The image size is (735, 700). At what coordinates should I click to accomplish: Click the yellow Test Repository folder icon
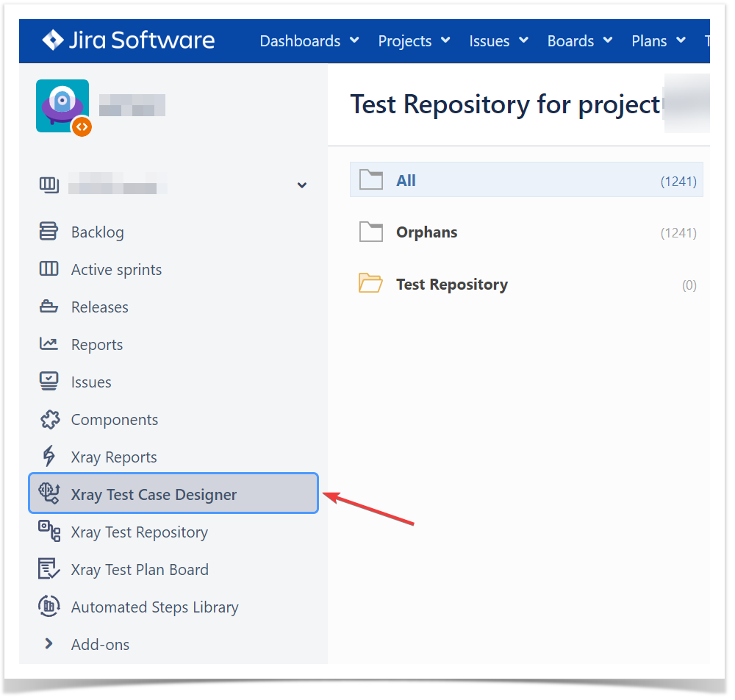[370, 283]
